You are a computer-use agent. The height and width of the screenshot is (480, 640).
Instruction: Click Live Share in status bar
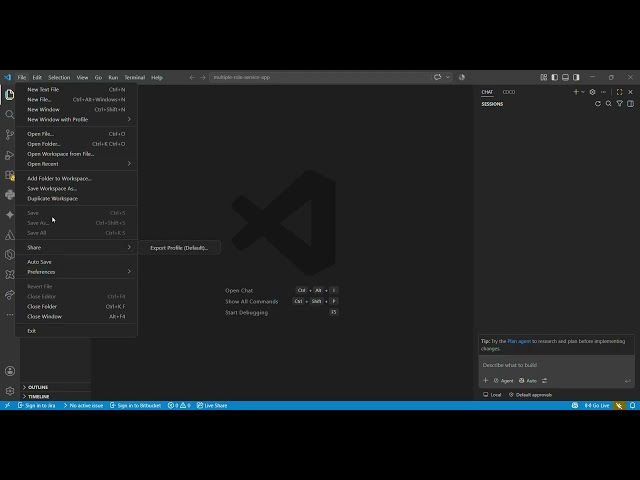tap(212, 405)
